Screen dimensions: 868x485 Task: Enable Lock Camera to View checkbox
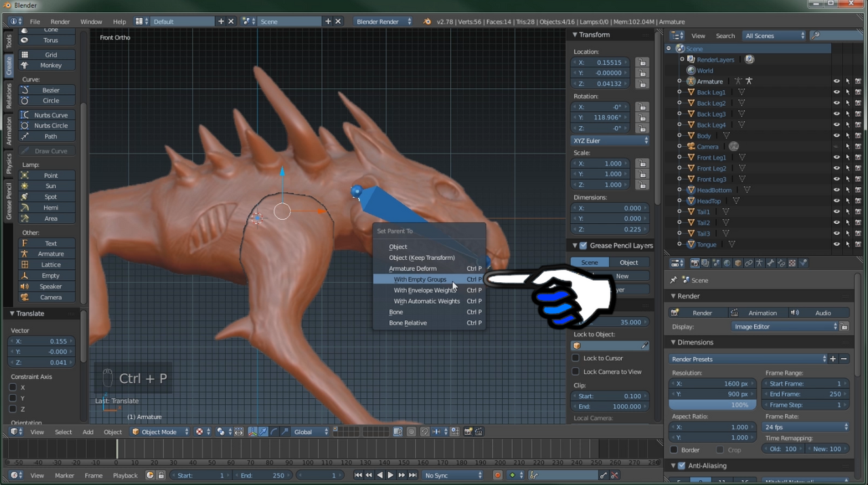[576, 372]
